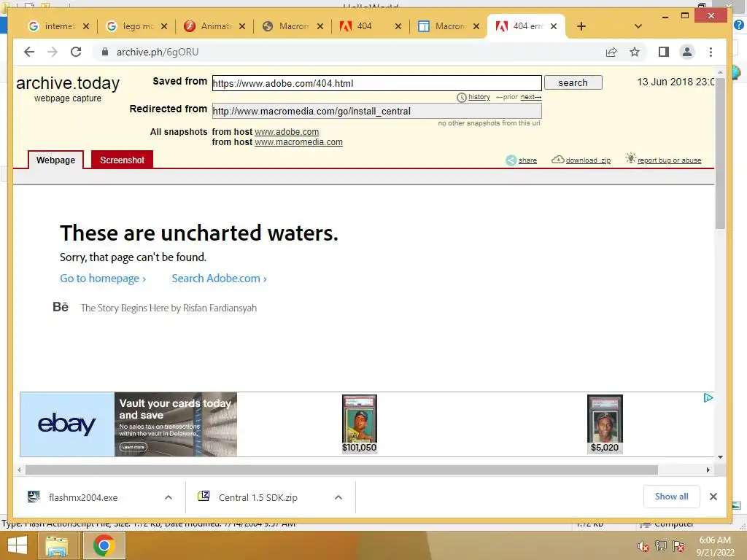
Task: Open the snapshot history link
Action: (x=479, y=97)
